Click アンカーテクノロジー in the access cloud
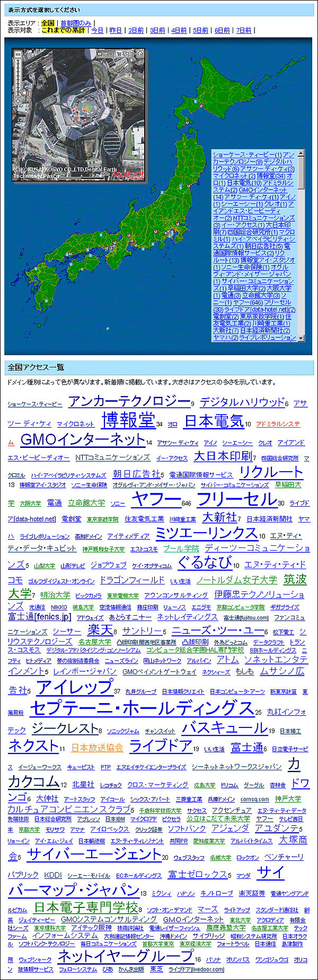The height and width of the screenshot is (980, 318). click(x=129, y=401)
